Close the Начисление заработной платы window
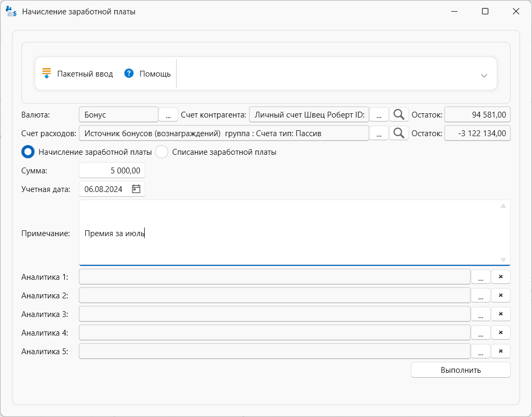 516,11
